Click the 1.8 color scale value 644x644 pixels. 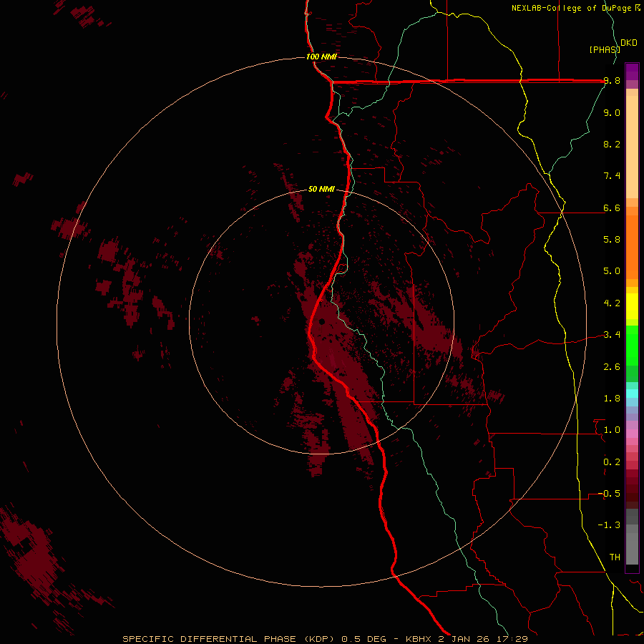pyautogui.click(x=612, y=399)
